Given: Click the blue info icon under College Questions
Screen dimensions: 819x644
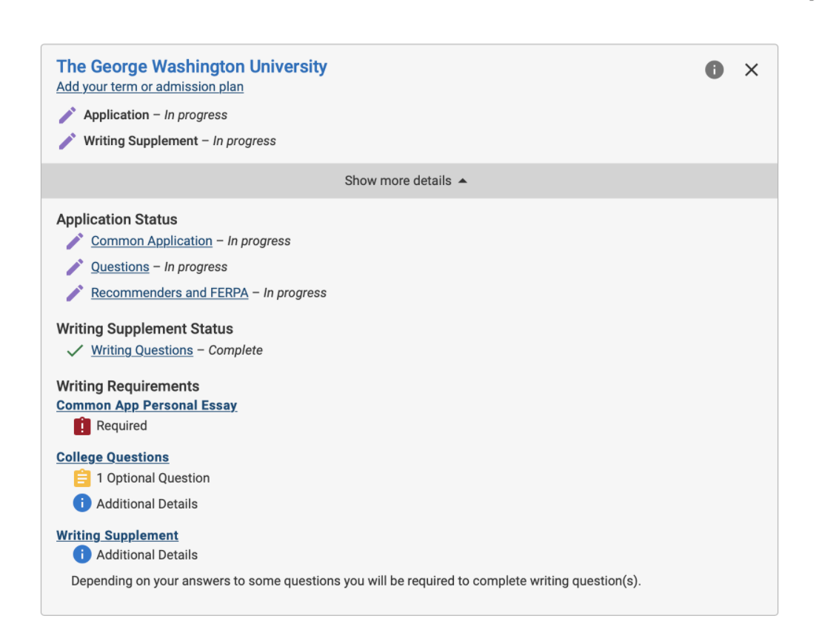Looking at the screenshot, I should 82,503.
